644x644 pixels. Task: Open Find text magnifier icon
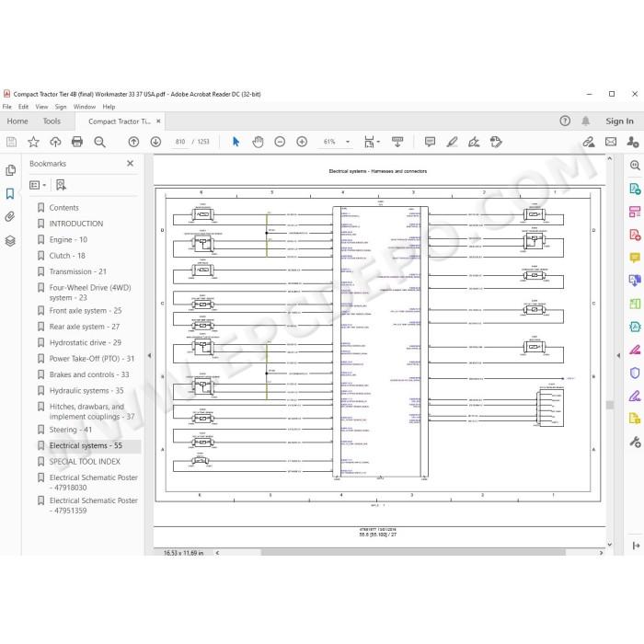tap(99, 142)
